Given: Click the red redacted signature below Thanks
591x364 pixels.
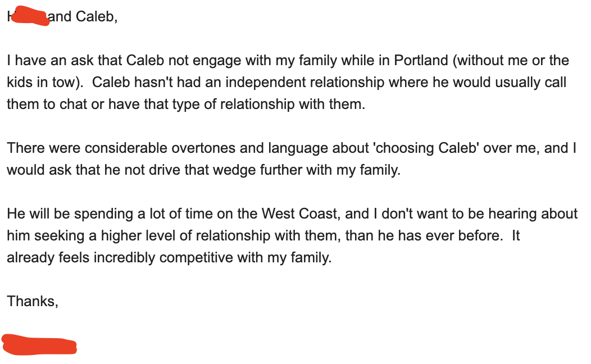Looking at the screenshot, I should coord(39,344).
